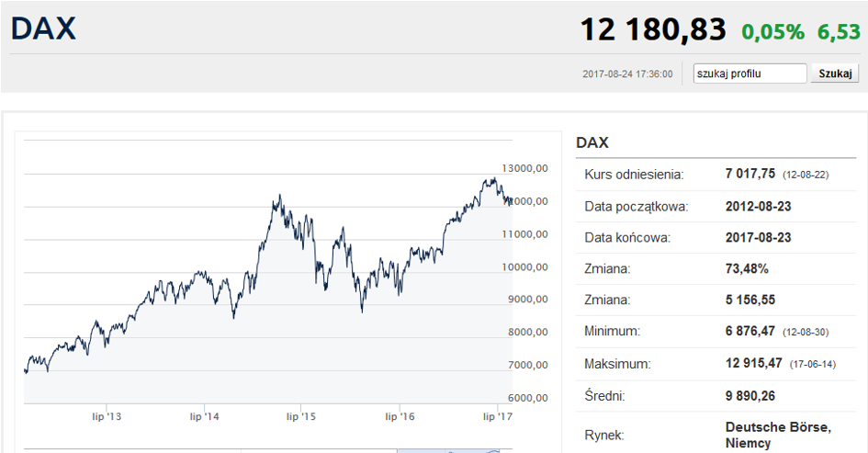Click the Deutsche Börse, Niemcy market text

(777, 434)
